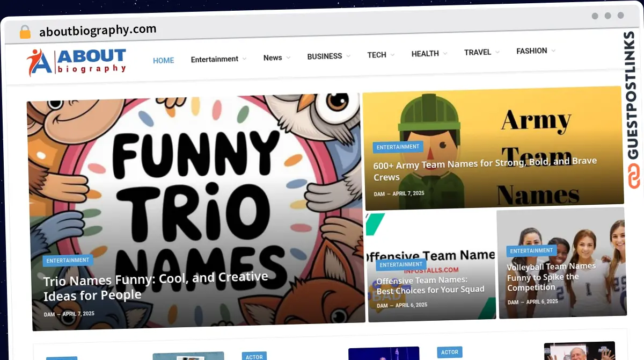Expand the News menu chevron
Image resolution: width=644 pixels, height=360 pixels.
coord(288,57)
